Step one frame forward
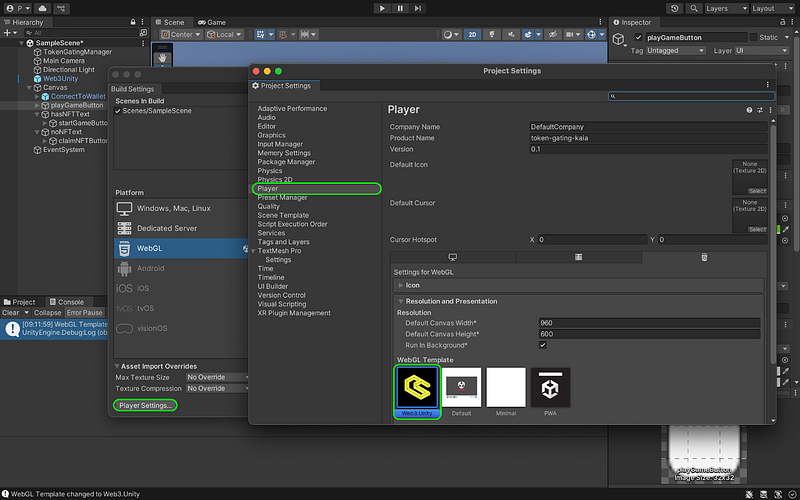The width and height of the screenshot is (800, 500). tap(418, 8)
